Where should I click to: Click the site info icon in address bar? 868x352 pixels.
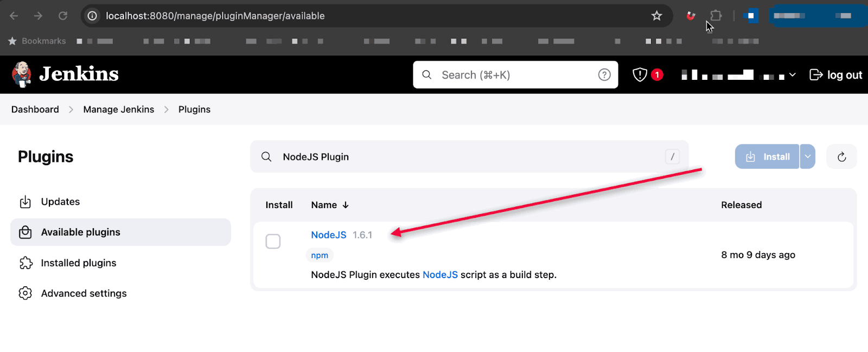(x=93, y=16)
